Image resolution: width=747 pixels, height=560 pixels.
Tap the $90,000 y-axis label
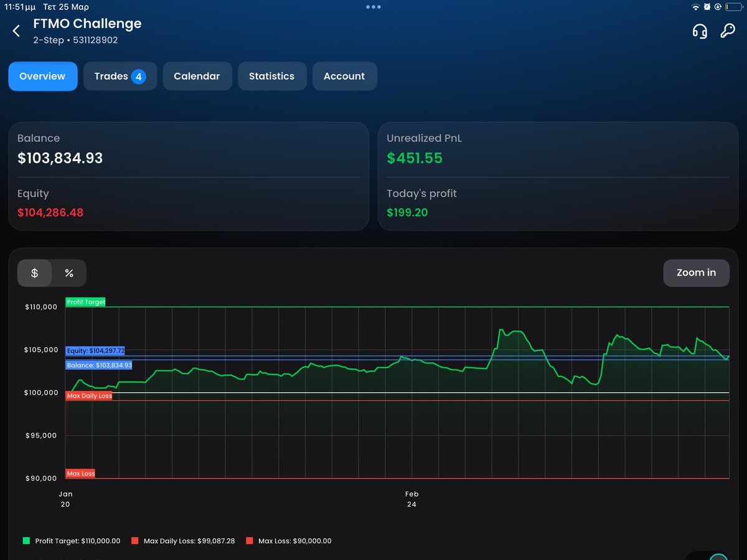click(x=42, y=478)
